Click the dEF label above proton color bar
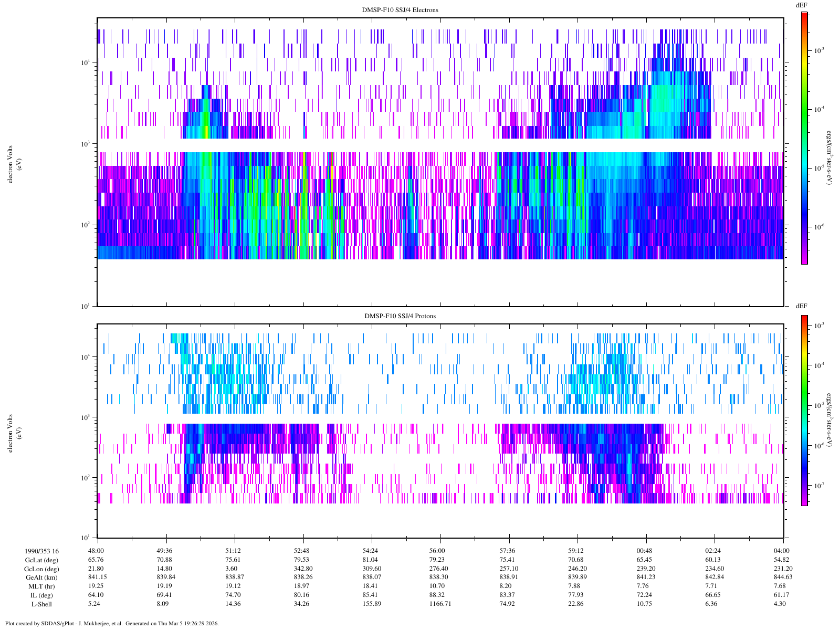840x630 pixels. [801, 306]
